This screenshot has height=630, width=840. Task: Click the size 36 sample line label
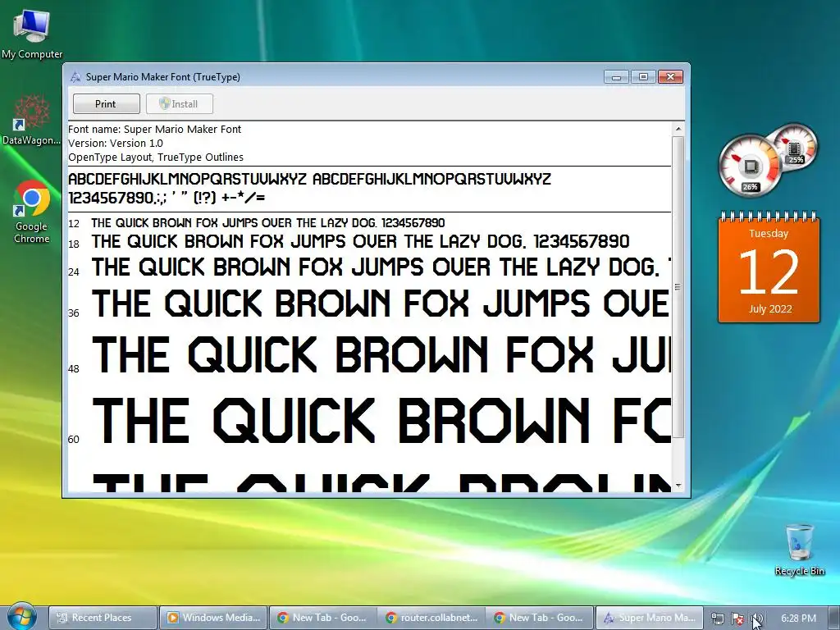74,313
